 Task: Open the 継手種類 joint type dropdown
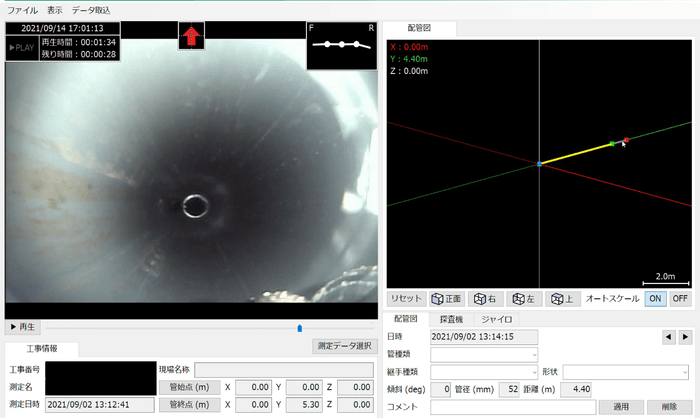point(484,372)
